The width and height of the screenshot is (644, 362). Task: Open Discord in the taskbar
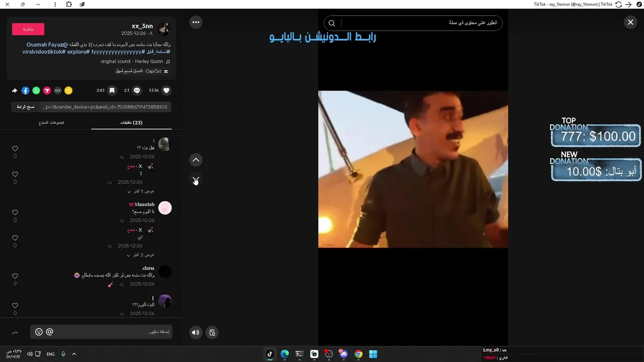[x=344, y=354]
